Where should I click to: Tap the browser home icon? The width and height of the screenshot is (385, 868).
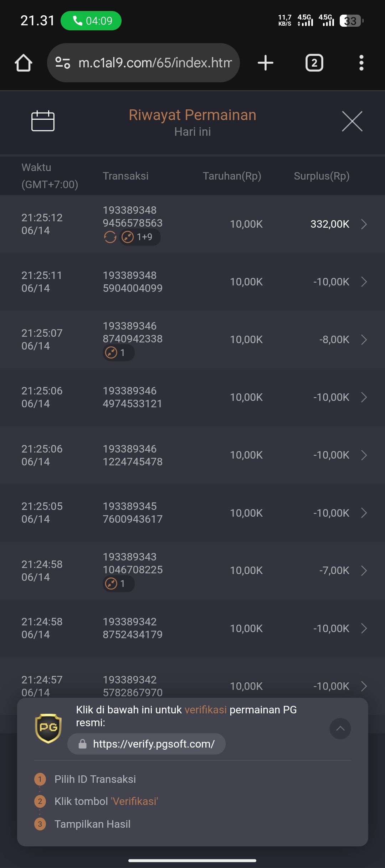click(x=24, y=63)
